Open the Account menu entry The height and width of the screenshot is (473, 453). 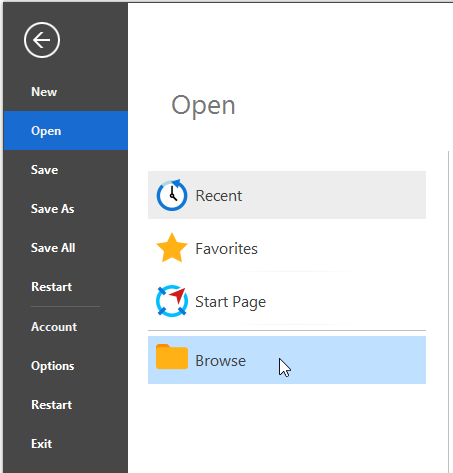tap(66, 327)
